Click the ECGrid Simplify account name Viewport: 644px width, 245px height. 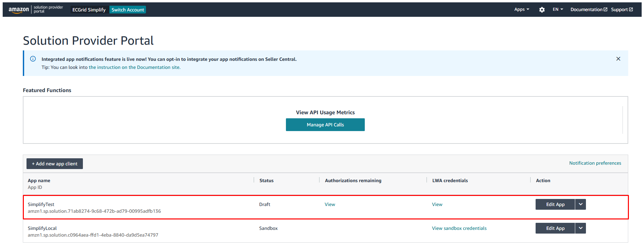coord(89,10)
